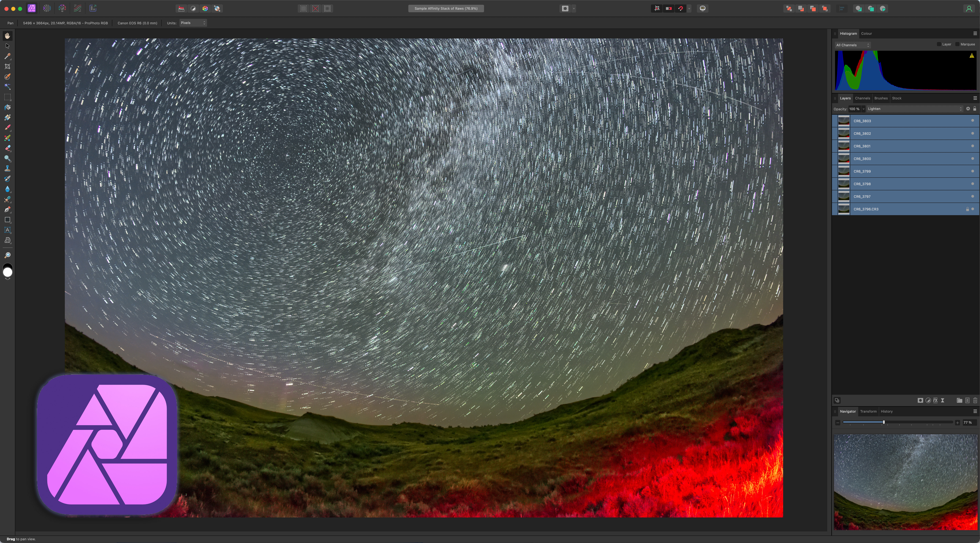
Task: Select the Artistic Text tool
Action: click(x=7, y=230)
